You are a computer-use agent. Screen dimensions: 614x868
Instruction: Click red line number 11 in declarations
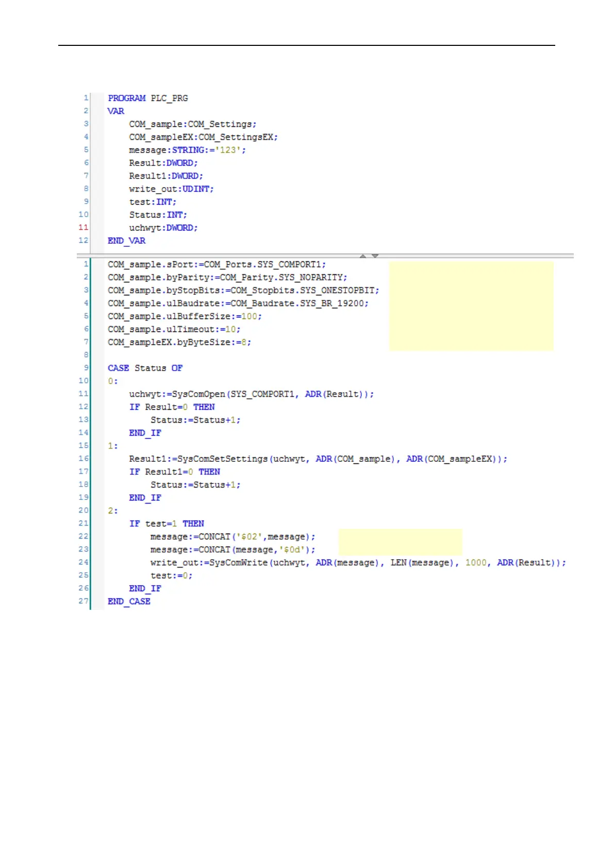click(84, 227)
